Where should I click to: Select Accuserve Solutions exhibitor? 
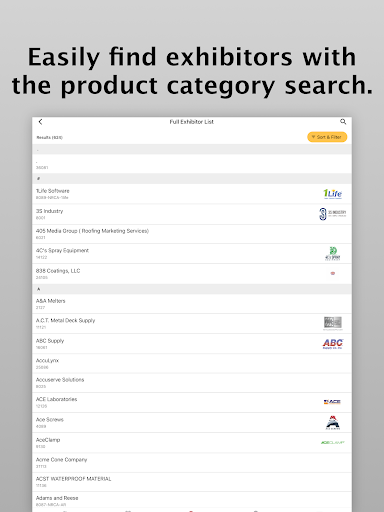(192, 383)
